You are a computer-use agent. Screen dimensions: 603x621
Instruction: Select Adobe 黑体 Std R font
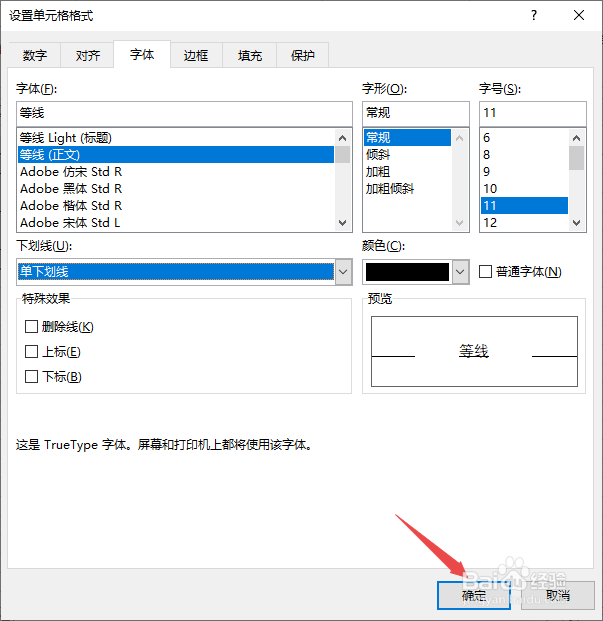coord(176,189)
